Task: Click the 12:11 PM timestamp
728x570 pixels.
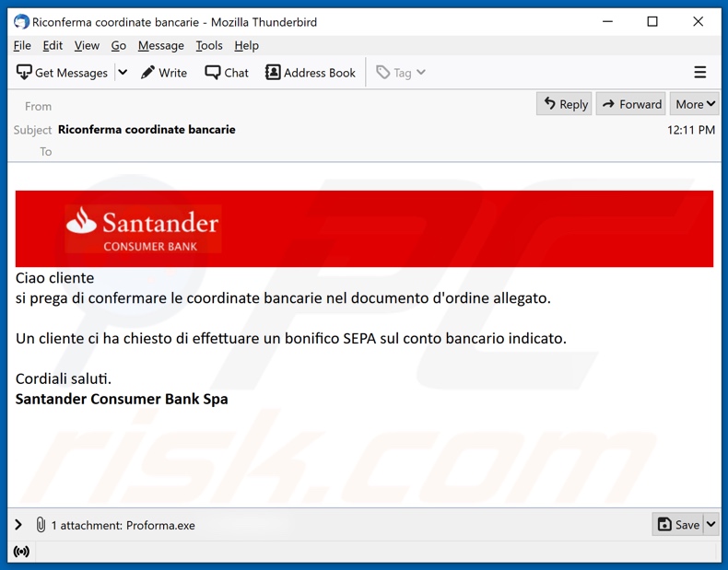Action: [691, 130]
